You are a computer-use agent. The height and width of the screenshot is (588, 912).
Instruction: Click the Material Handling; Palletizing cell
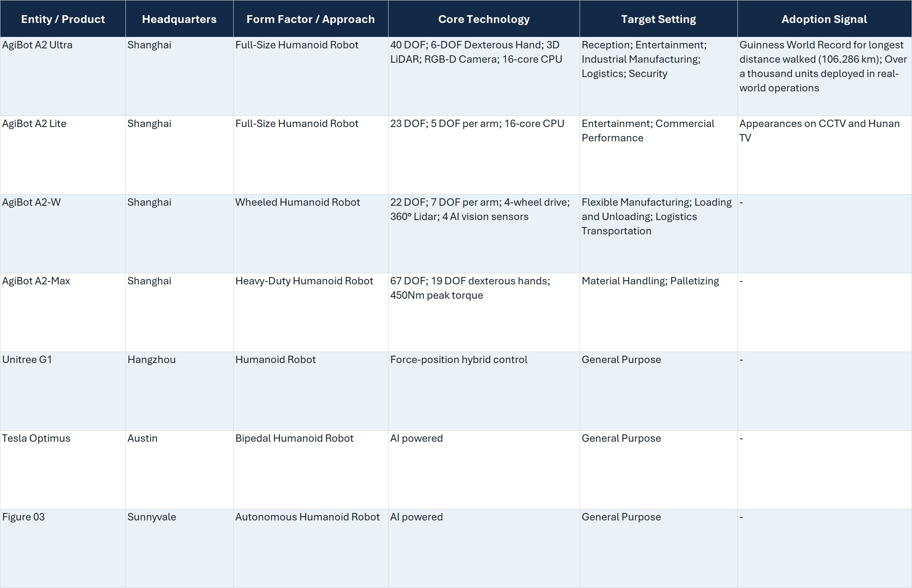[x=658, y=312]
